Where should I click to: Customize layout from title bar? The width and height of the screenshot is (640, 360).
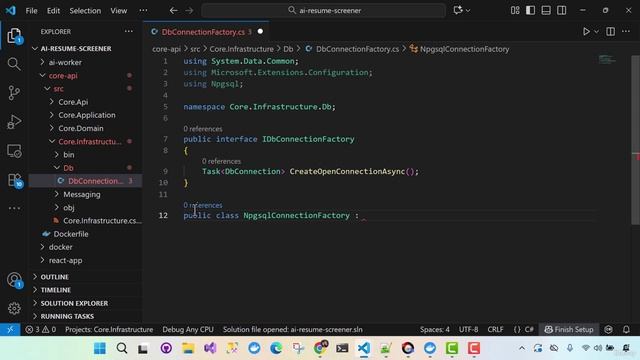click(515, 11)
